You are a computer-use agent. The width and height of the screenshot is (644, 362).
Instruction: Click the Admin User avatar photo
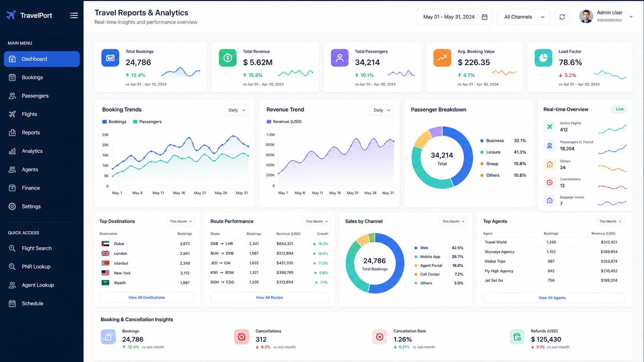click(586, 17)
